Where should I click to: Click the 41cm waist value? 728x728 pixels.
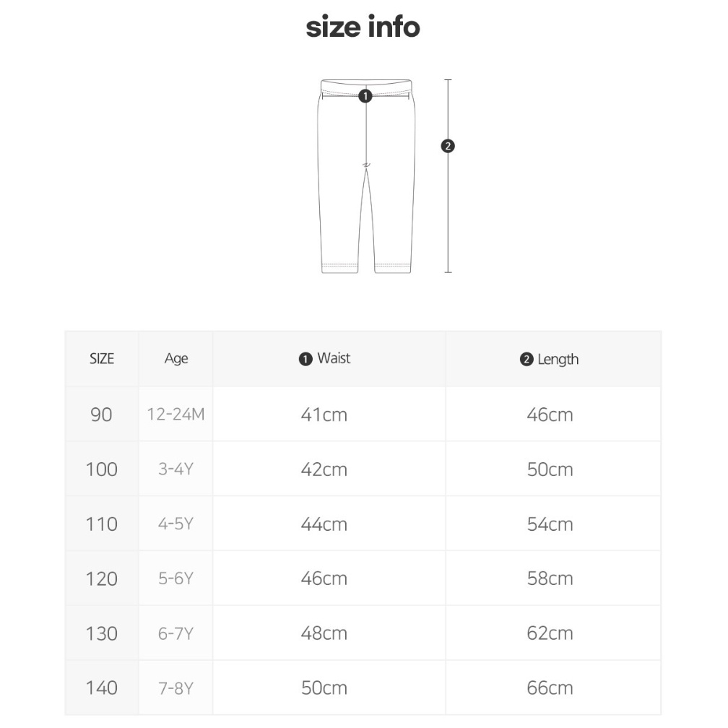tap(324, 415)
